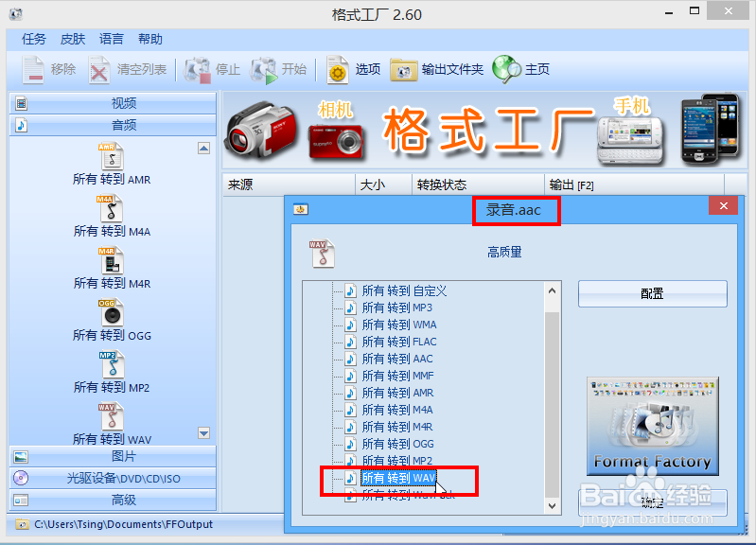Collapse the 音频 audio category

click(x=113, y=126)
